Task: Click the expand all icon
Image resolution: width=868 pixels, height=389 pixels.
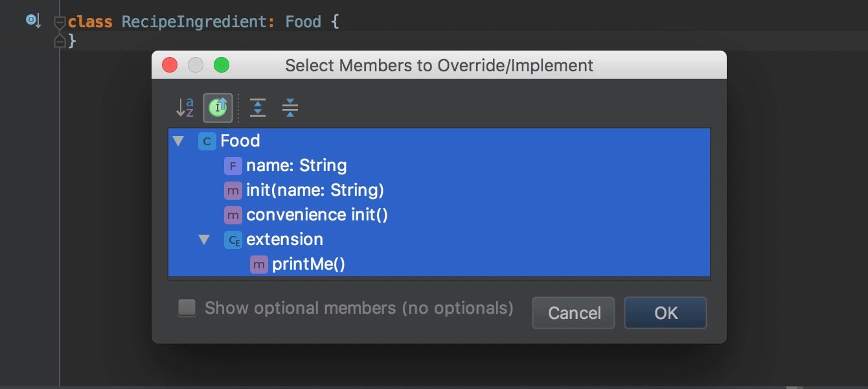Action: pos(257,108)
